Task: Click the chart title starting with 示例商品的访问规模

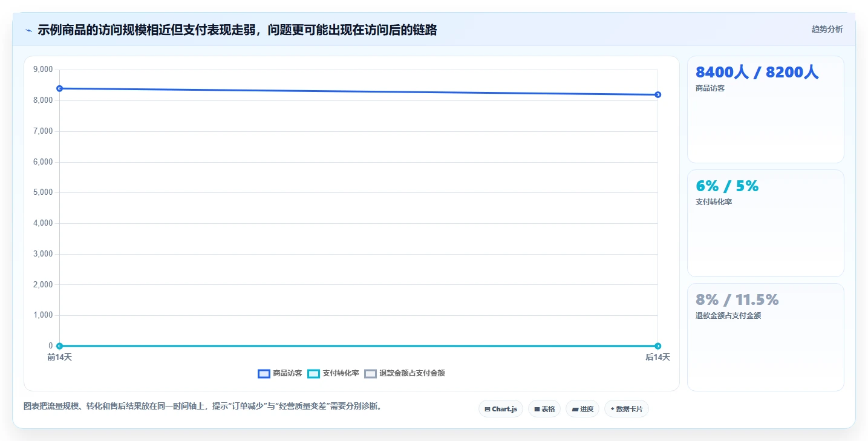Action: click(x=237, y=30)
